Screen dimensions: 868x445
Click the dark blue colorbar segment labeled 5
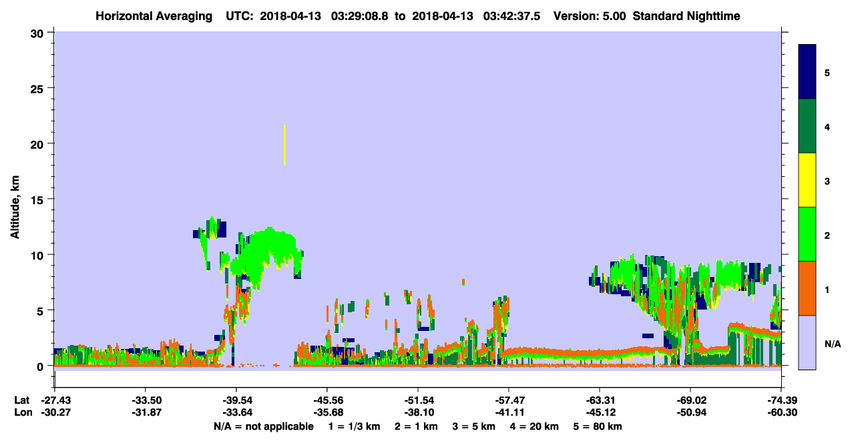tap(807, 72)
